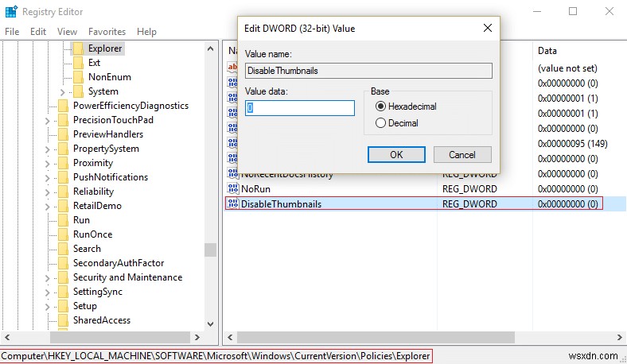The height and width of the screenshot is (364, 627).
Task: Click the PreviewHandlers folder icon
Action: pyautogui.click(x=63, y=134)
